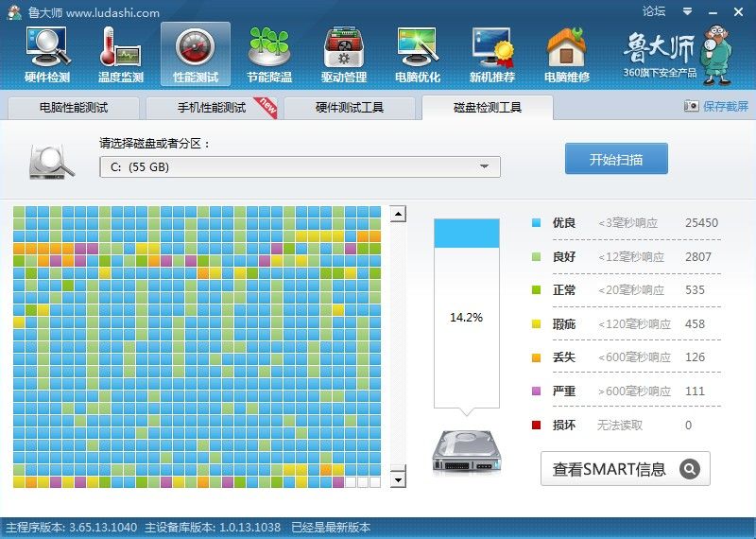Switch to the 电脑性能测试 tab
Image resolution: width=756 pixels, height=539 pixels.
[x=74, y=108]
